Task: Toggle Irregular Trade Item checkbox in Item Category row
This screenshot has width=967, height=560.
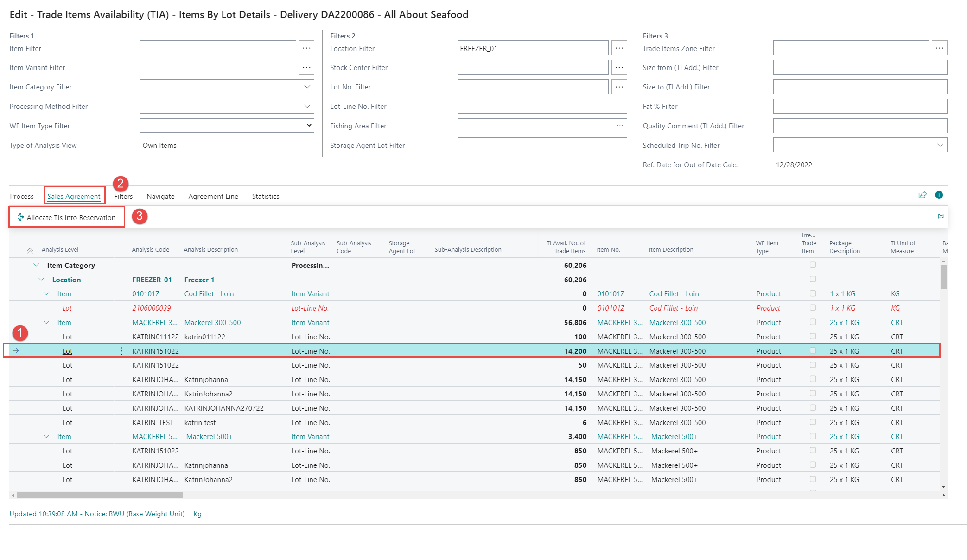Action: (813, 265)
